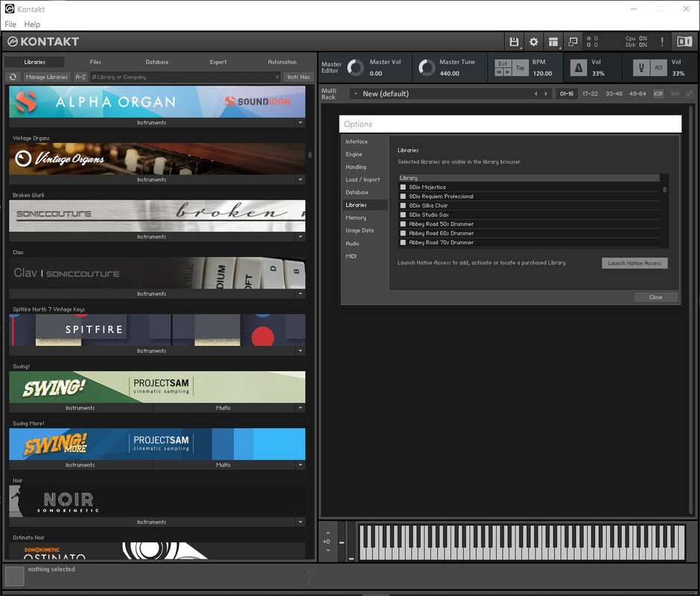The image size is (700, 596).
Task: Click the Vintage Organs library banner
Action: coord(157,159)
